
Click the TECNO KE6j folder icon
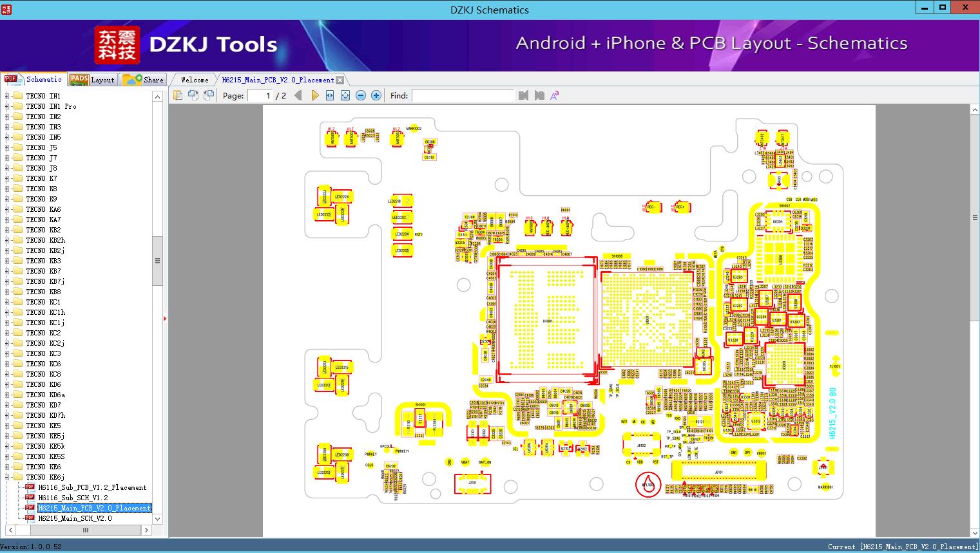[x=18, y=477]
